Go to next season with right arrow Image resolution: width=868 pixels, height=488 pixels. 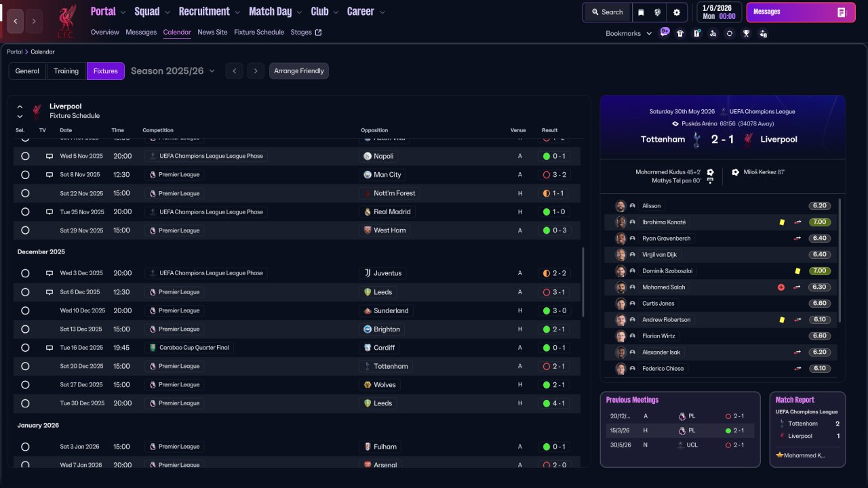[x=255, y=71]
